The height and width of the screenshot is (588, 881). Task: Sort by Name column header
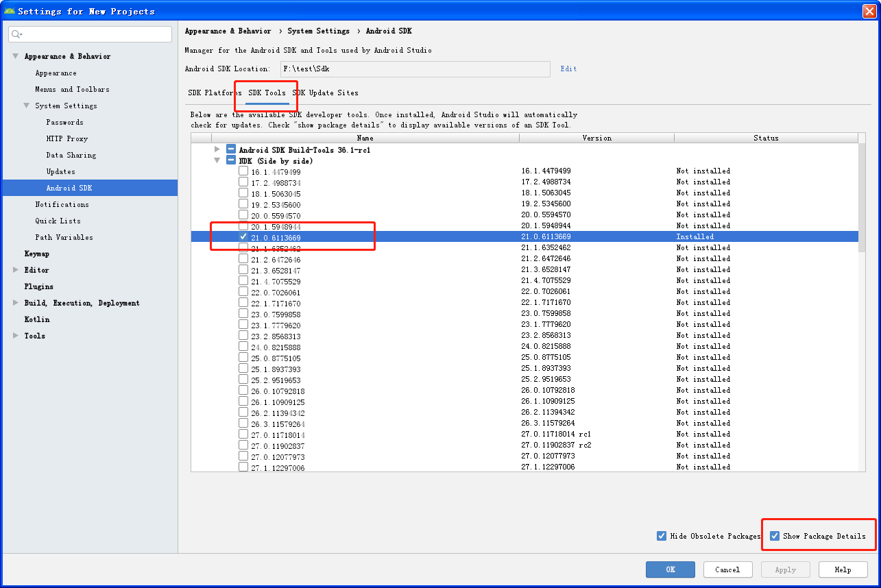(365, 138)
